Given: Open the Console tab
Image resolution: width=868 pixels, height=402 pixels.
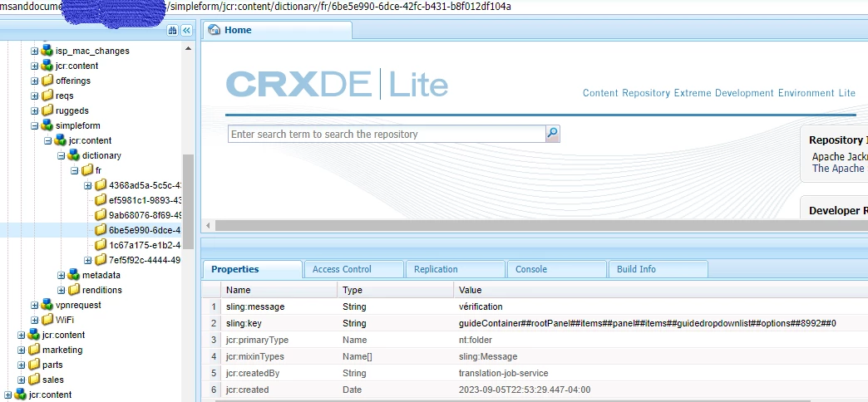Looking at the screenshot, I should pyautogui.click(x=557, y=269).
